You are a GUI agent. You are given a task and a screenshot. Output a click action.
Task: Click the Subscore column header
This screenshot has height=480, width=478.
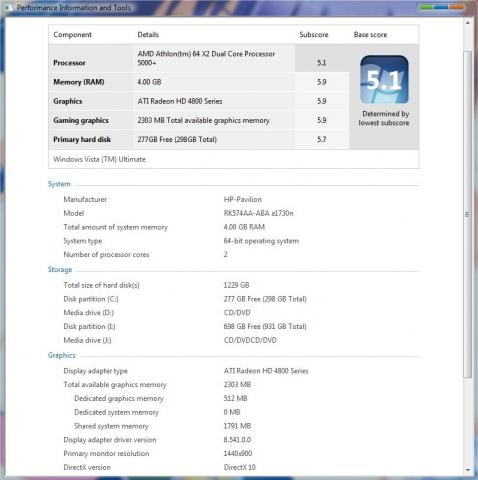point(314,35)
